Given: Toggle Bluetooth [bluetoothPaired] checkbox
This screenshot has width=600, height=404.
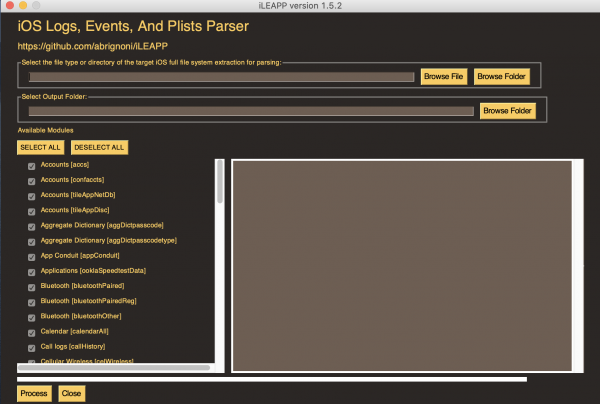Looking at the screenshot, I should tap(31, 287).
